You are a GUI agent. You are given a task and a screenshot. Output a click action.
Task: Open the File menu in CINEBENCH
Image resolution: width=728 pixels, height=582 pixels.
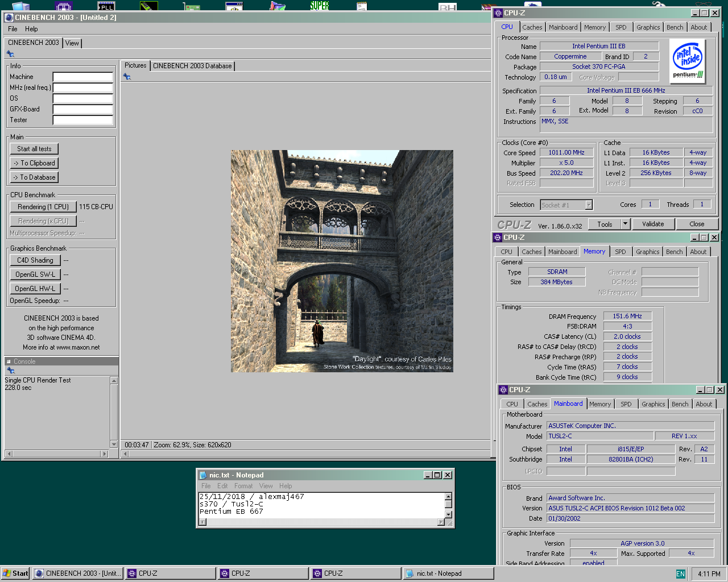(x=13, y=29)
